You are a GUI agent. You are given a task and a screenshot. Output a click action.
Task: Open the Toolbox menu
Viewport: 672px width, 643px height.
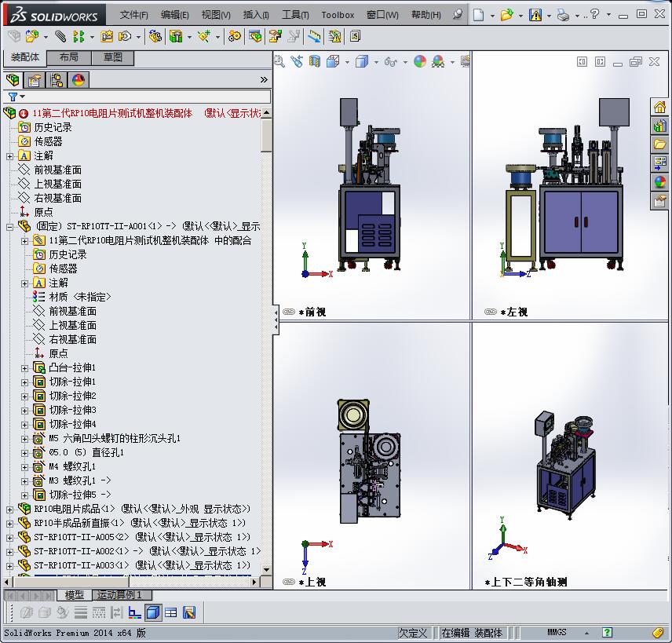tap(338, 15)
